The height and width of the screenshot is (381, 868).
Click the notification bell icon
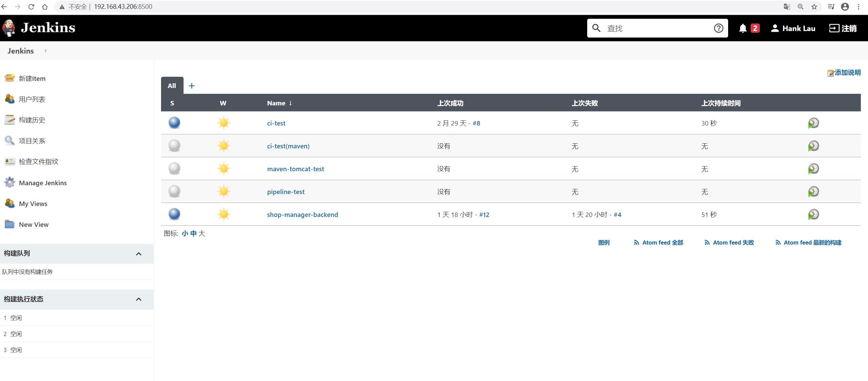tap(743, 28)
